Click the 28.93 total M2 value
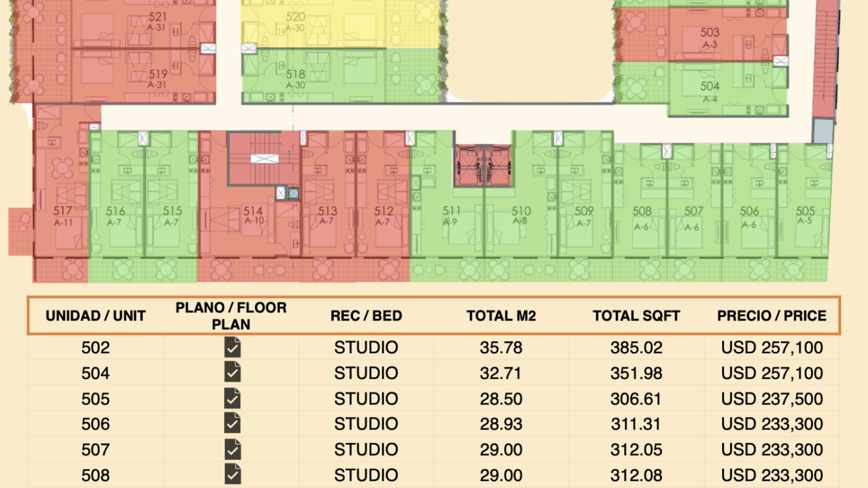Image resolution: width=868 pixels, height=488 pixels. coord(501,425)
